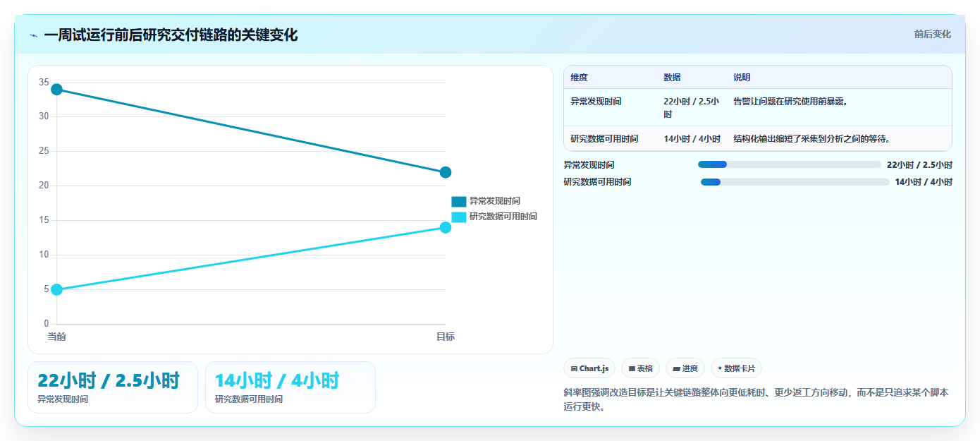Open the 14小时 / 4小时 data card
The height and width of the screenshot is (441, 980).
click(x=290, y=387)
